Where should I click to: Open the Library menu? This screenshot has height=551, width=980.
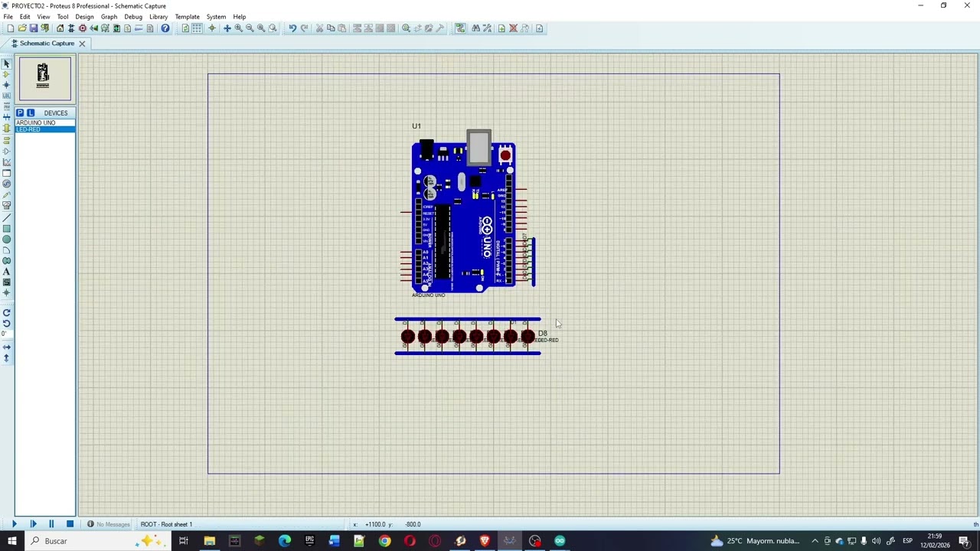(x=158, y=17)
